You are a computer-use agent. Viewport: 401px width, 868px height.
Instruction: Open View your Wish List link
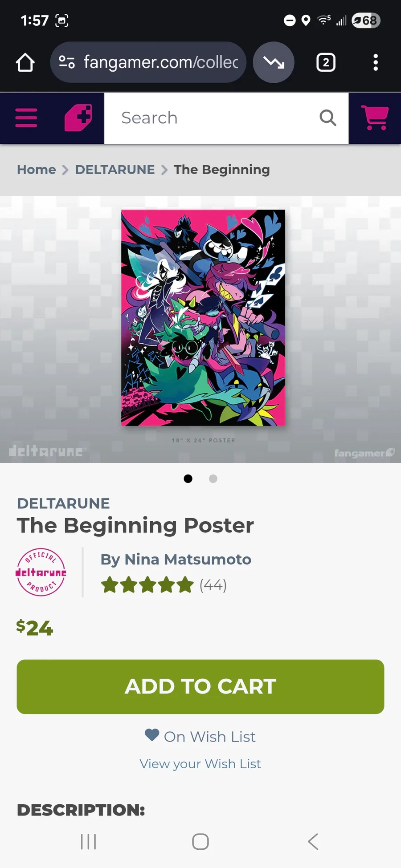click(x=200, y=764)
